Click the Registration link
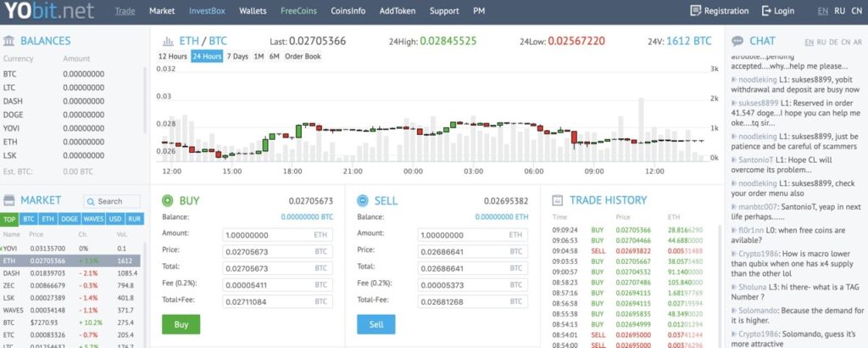Viewport: 868px width, 348px height. click(726, 10)
